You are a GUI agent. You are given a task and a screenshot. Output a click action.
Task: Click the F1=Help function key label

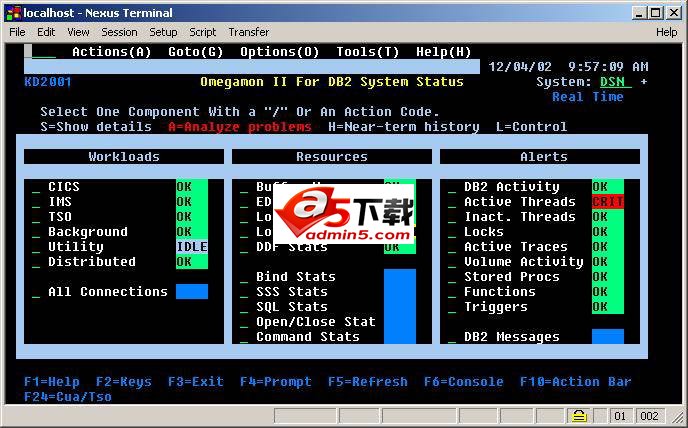[x=52, y=382]
